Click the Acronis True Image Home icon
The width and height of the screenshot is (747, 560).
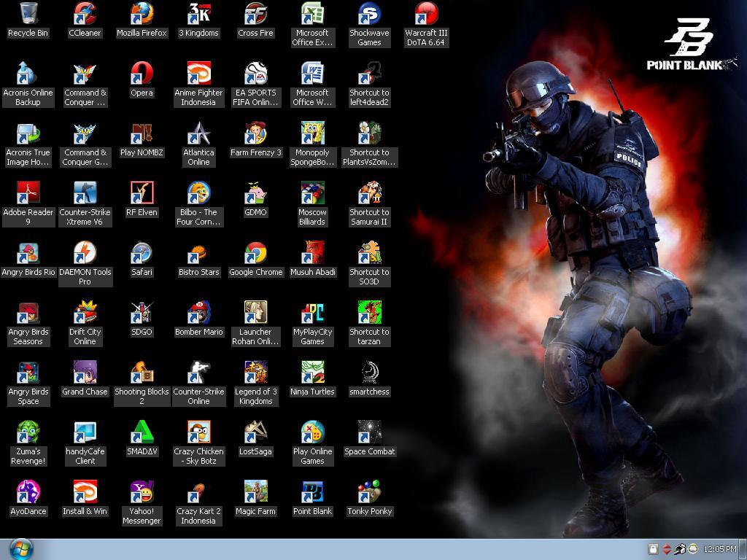(28, 133)
